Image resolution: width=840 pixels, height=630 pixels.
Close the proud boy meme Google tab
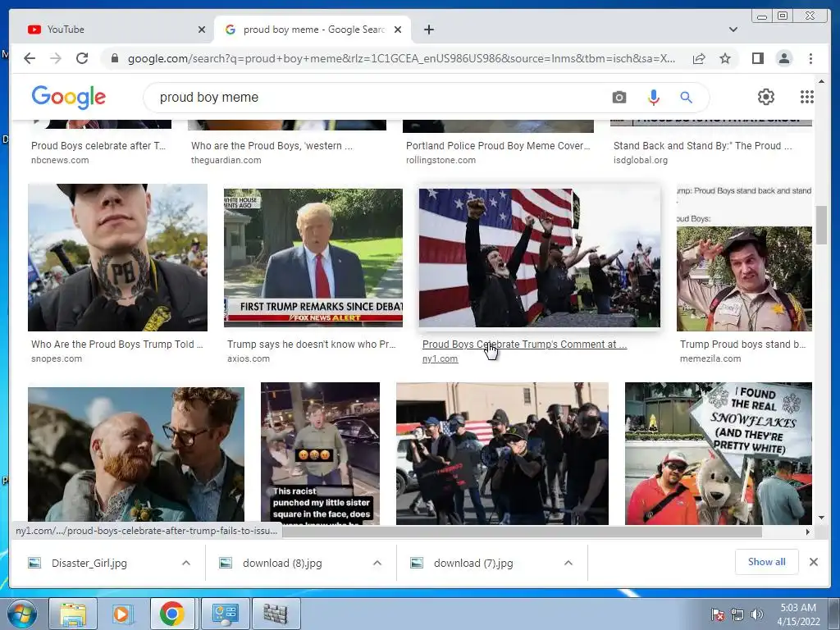point(398,30)
